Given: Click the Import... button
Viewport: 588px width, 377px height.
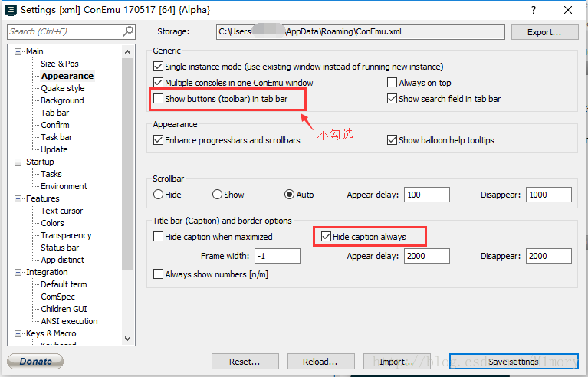Looking at the screenshot, I should pyautogui.click(x=396, y=362).
